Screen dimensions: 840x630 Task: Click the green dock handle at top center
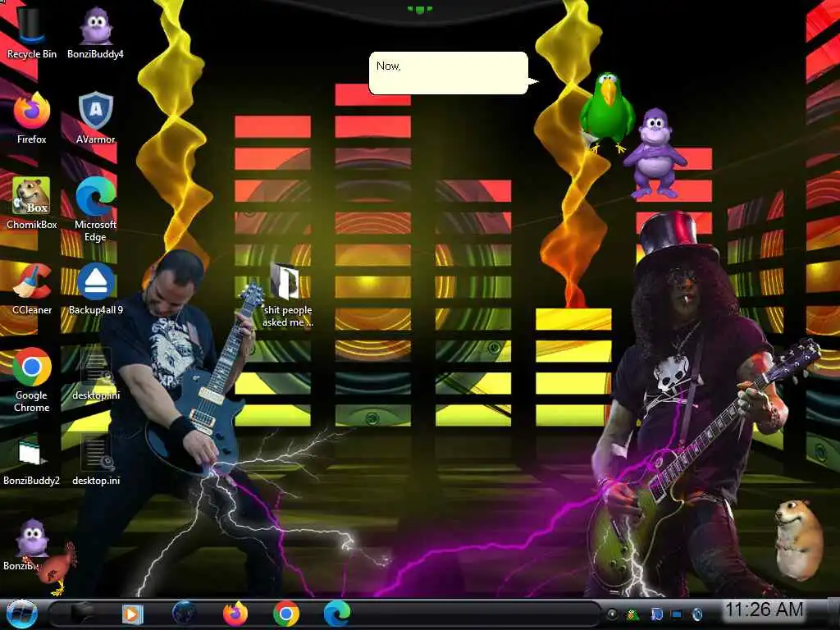pos(419,9)
